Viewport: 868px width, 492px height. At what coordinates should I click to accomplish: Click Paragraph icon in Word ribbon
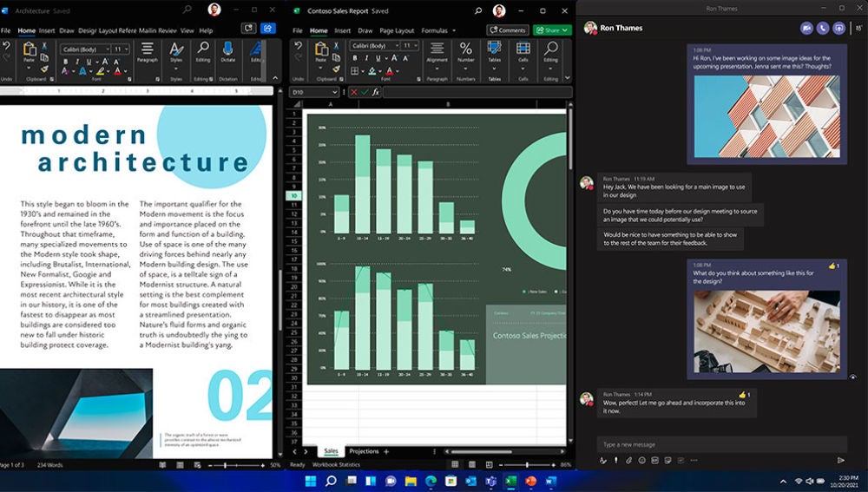coord(148,49)
